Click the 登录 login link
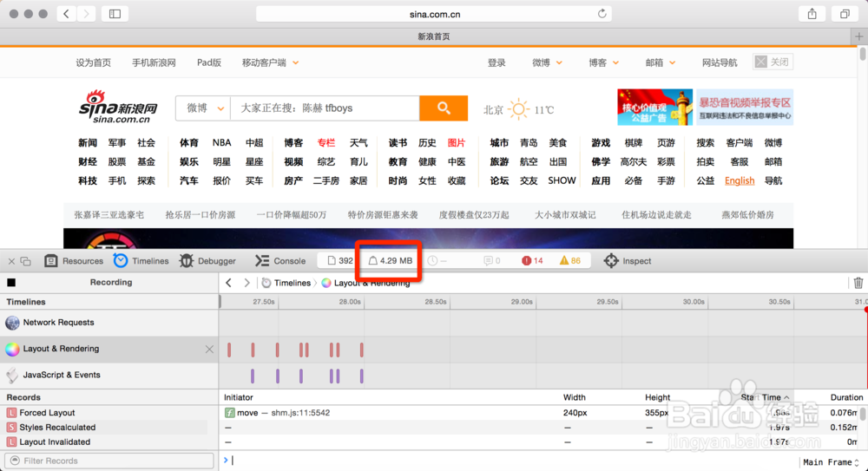The width and height of the screenshot is (868, 471). click(x=496, y=62)
